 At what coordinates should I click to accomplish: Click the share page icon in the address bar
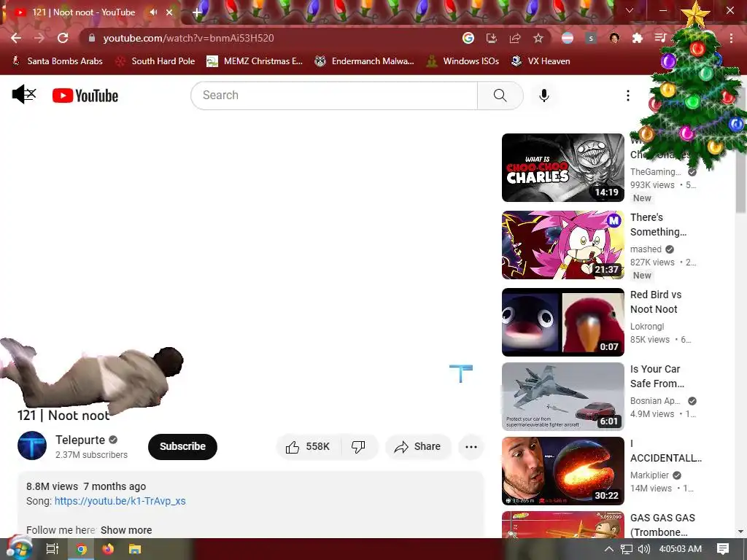pos(514,38)
